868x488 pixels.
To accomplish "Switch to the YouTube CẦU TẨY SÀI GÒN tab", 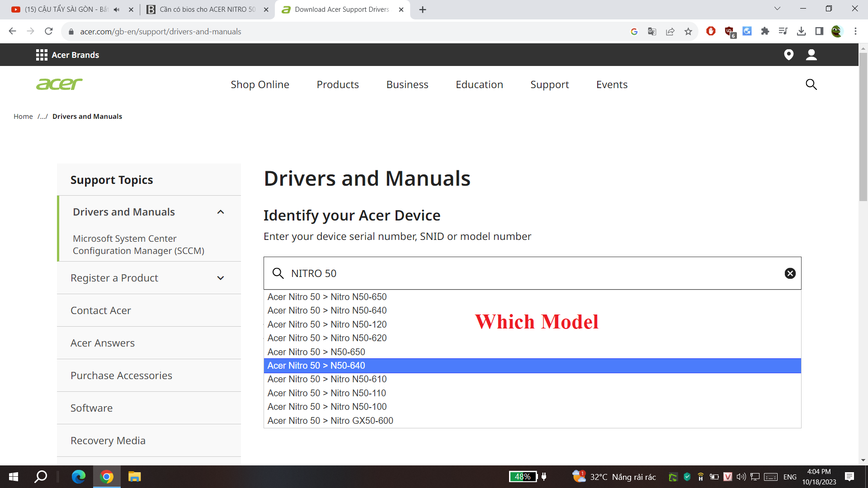I will (66, 9).
